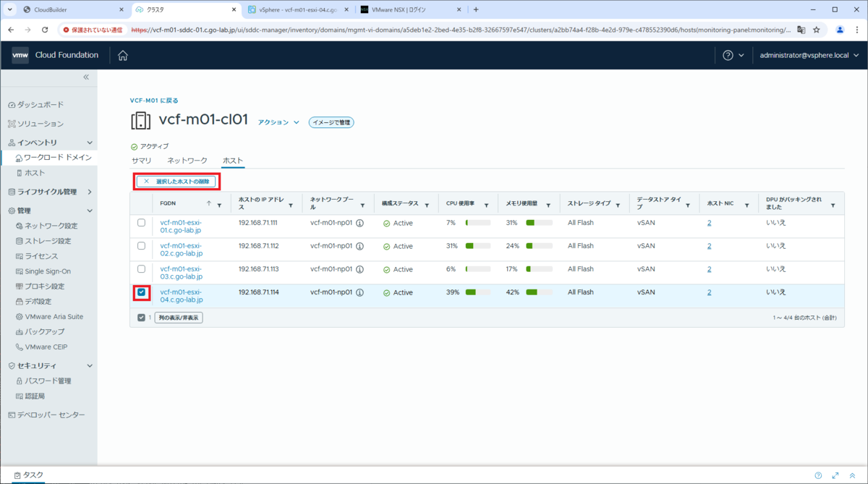The width and height of the screenshot is (868, 484).
Task: Select the checkbox for vcf-m01-esxi-02
Action: 141,246
